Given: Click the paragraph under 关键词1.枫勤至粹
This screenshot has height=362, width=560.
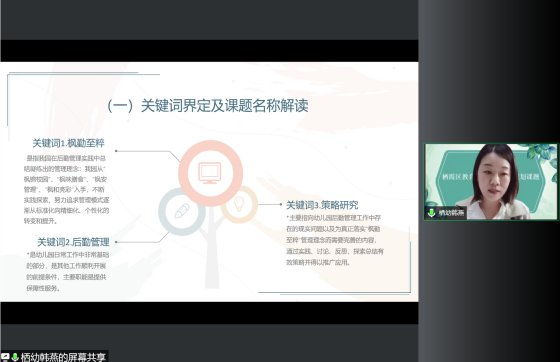Looking at the screenshot, I should click(x=66, y=190).
